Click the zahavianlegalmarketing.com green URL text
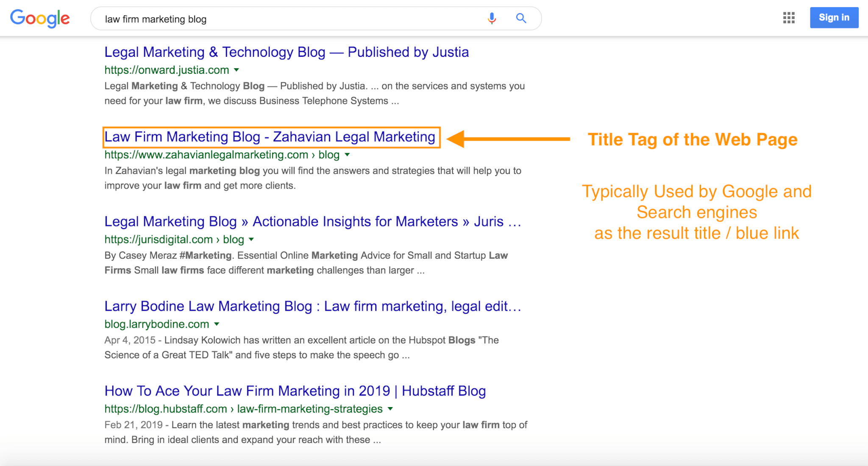The height and width of the screenshot is (466, 868). [206, 155]
